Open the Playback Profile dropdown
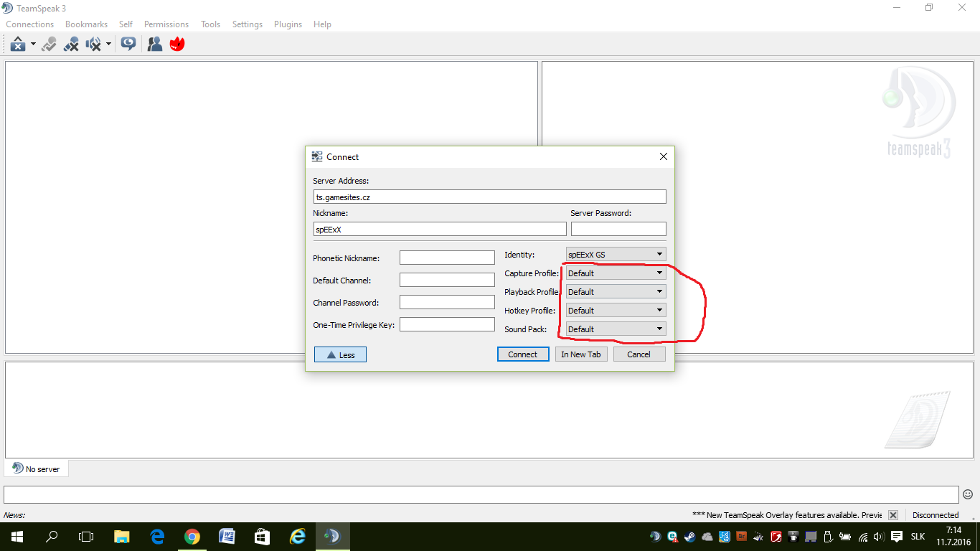 pos(616,291)
